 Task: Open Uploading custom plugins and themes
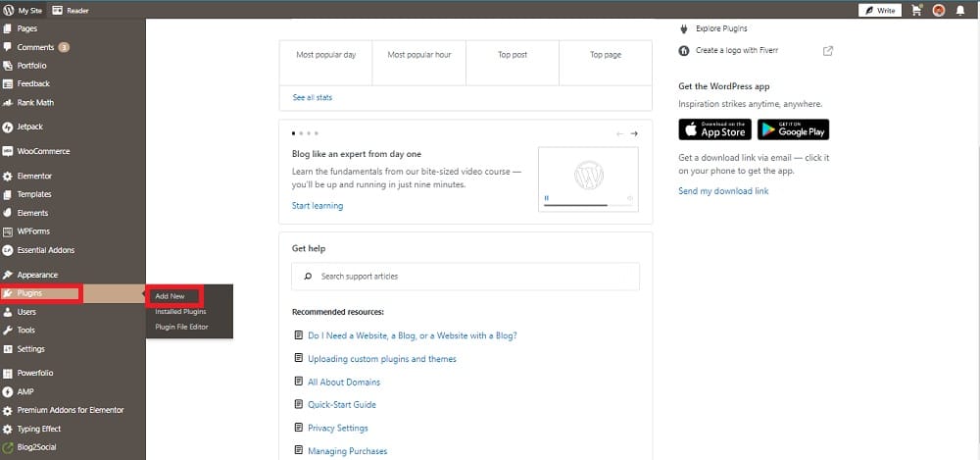tap(382, 359)
